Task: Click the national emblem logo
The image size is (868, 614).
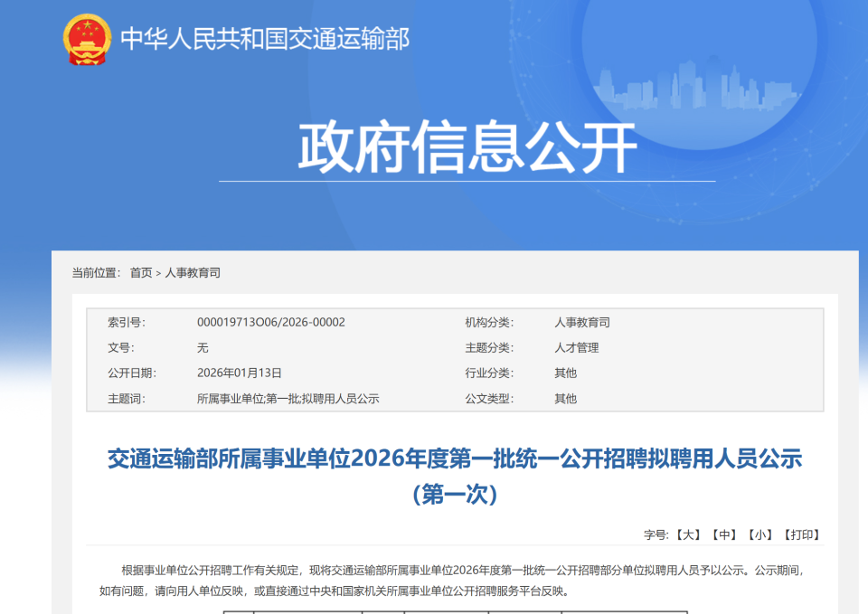Action: point(87,37)
